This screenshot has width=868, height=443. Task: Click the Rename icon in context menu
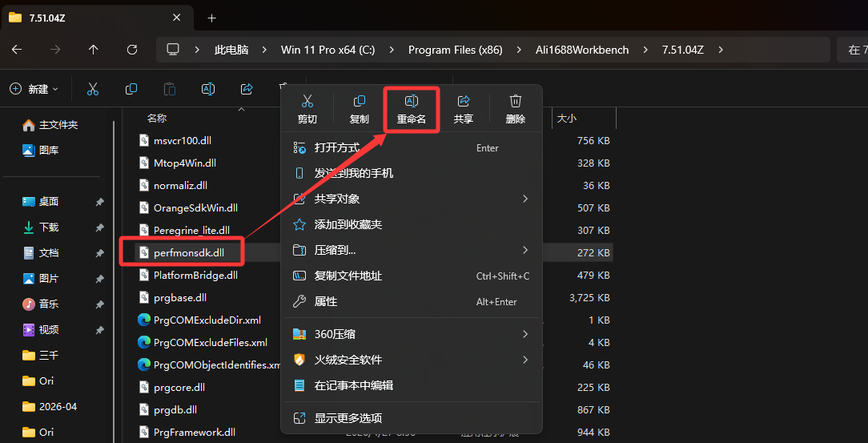tap(412, 102)
